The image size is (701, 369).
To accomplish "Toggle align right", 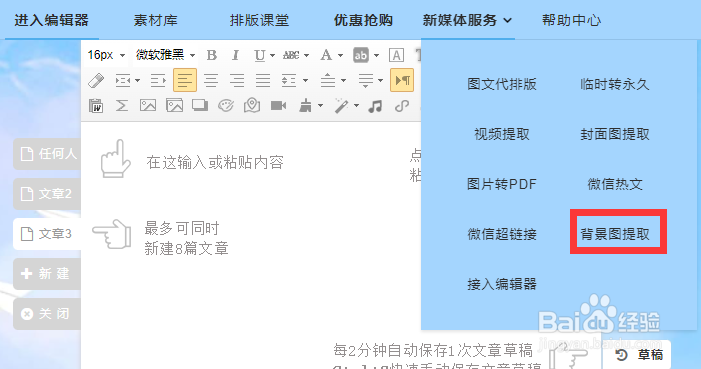I will click(237, 81).
